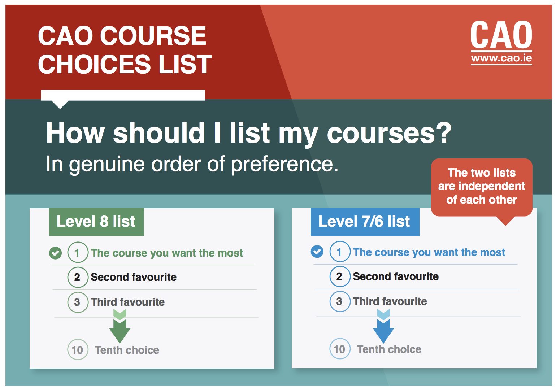The image size is (556, 392).
Task: Toggle the green checkmark in Level 8 list
Action: (x=55, y=253)
